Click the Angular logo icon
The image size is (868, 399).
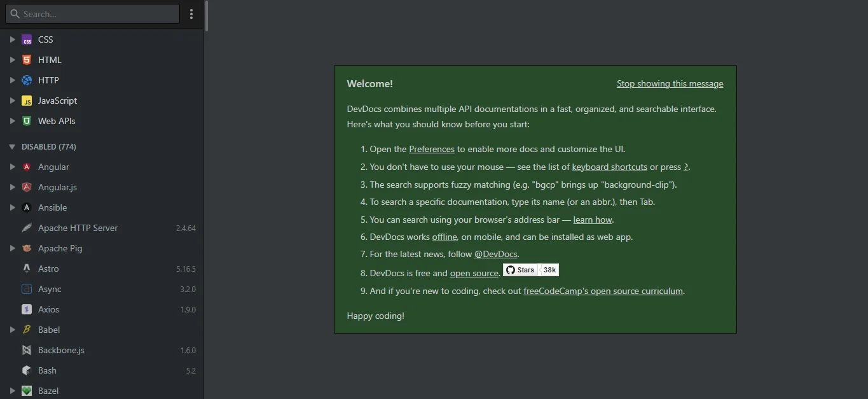[27, 167]
